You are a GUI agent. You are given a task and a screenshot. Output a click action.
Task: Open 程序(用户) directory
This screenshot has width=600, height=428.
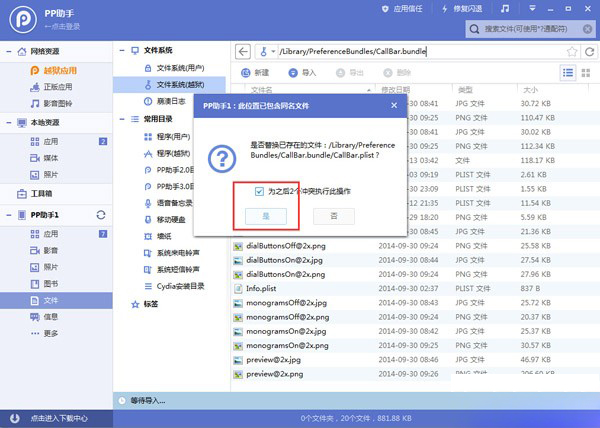(x=167, y=137)
